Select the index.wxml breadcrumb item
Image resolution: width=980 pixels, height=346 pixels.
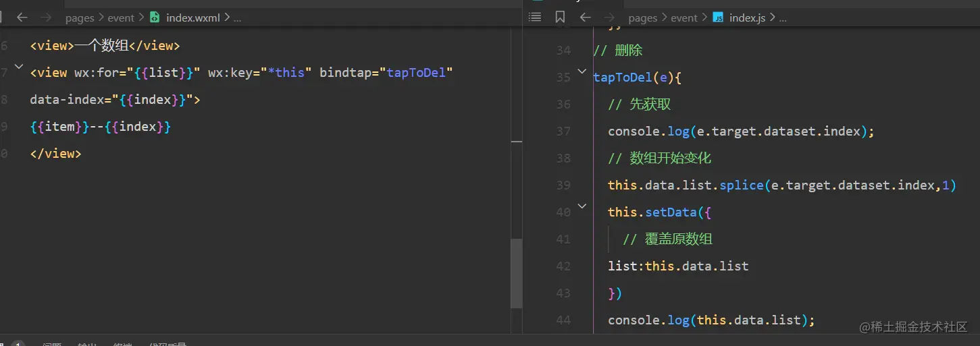[x=193, y=18]
